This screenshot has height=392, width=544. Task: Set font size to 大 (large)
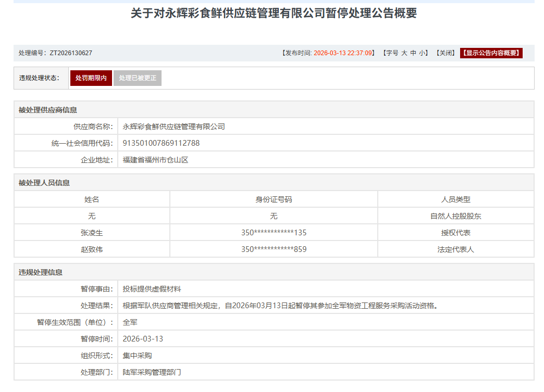(404, 53)
